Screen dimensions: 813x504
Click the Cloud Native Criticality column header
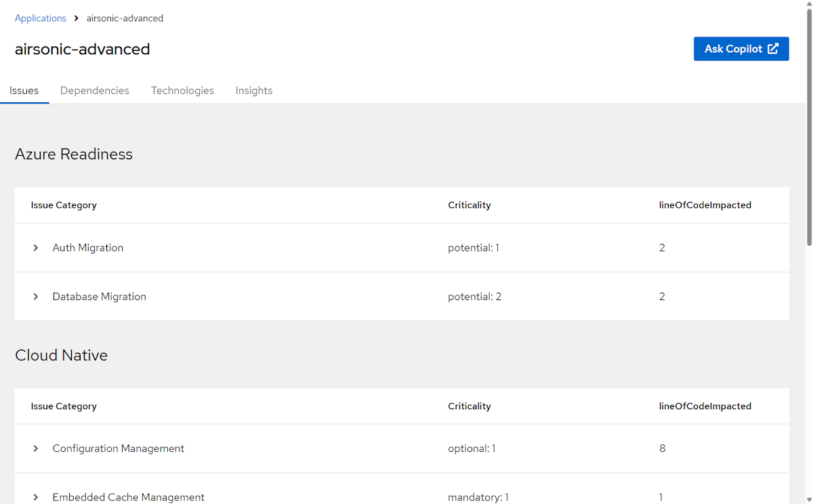click(x=470, y=406)
